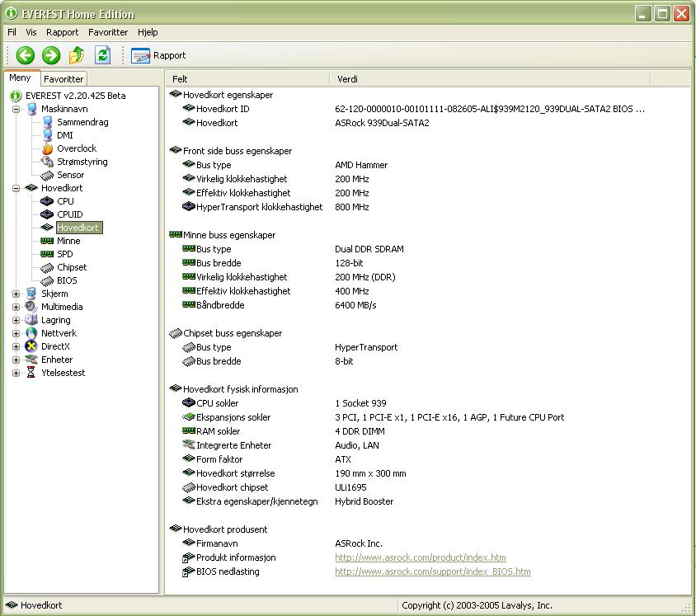Select the Integrerte Enheter row
The width and height of the screenshot is (696, 616).
280,445
